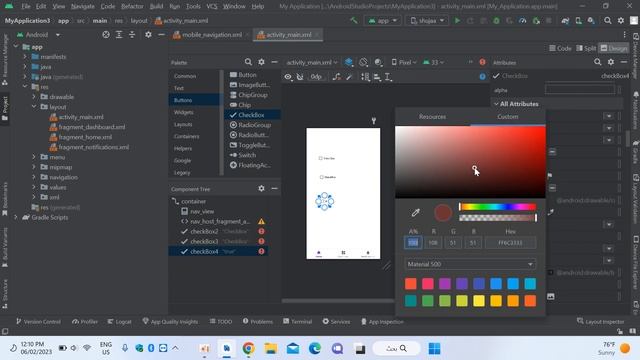The width and height of the screenshot is (640, 360).
Task: Open the Material 500 palette dropdown
Action: (470, 264)
